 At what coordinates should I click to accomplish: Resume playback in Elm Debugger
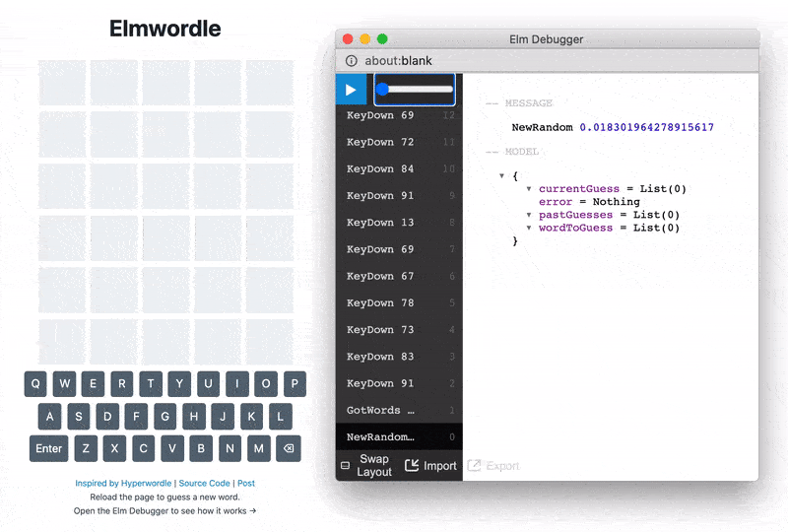[x=351, y=90]
